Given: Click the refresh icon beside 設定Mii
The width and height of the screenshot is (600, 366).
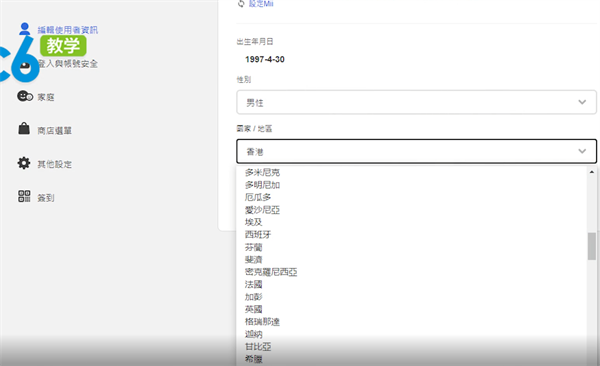Looking at the screenshot, I should 241,3.
